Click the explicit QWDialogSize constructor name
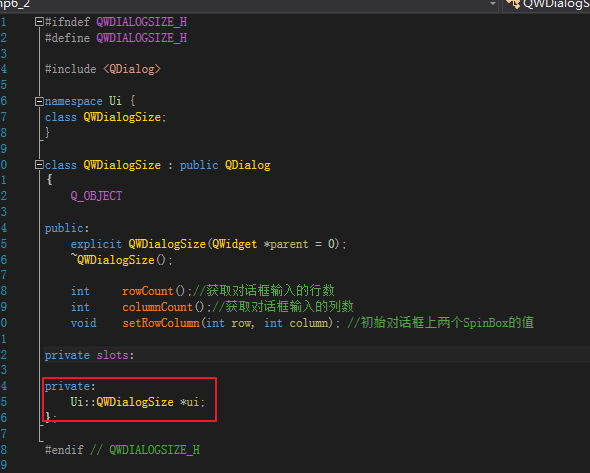Viewport: 590px width, 473px height. pos(167,244)
